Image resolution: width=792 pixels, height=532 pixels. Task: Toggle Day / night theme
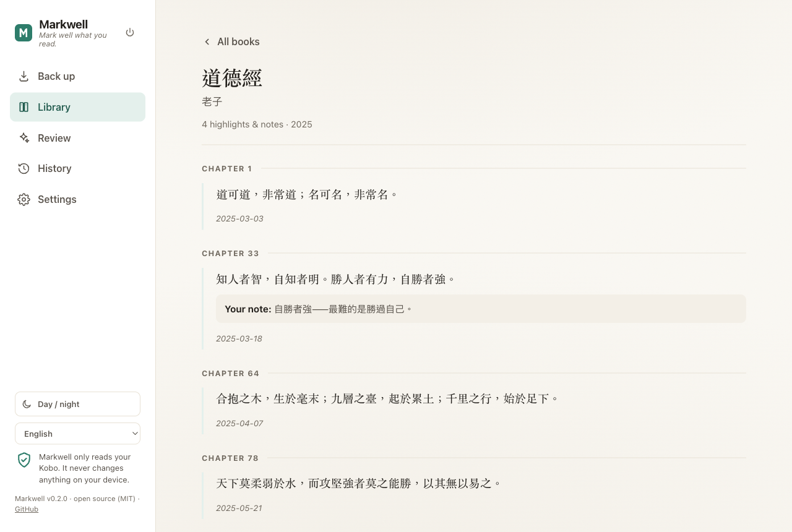[77, 404]
